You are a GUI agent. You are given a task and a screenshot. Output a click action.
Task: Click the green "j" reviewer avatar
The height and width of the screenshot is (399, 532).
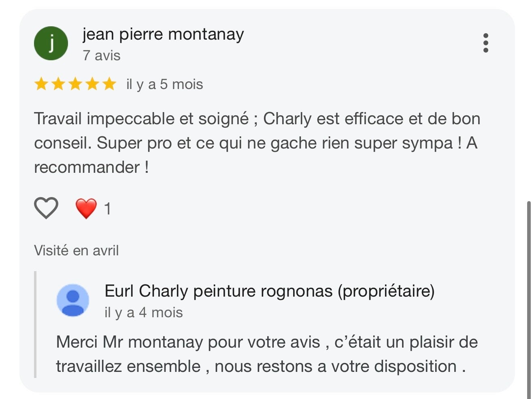[51, 43]
